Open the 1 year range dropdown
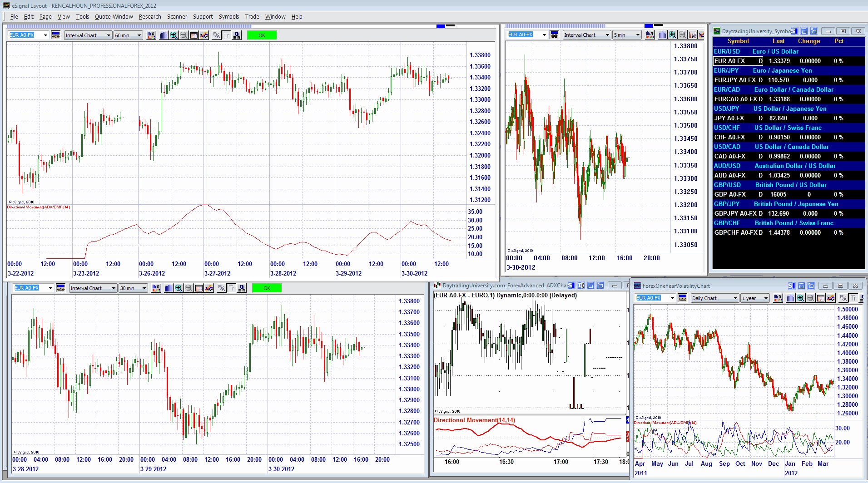The height and width of the screenshot is (483, 868). coord(755,298)
